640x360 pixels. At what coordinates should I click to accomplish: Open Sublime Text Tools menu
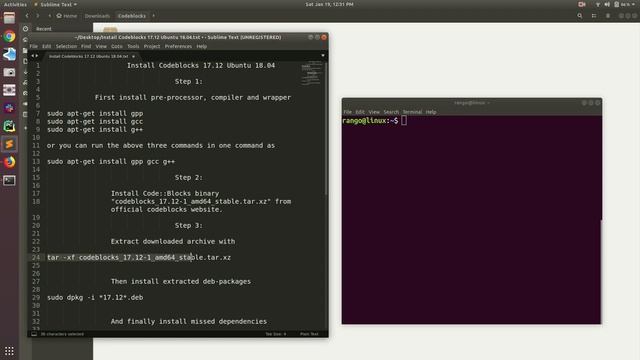click(133, 46)
